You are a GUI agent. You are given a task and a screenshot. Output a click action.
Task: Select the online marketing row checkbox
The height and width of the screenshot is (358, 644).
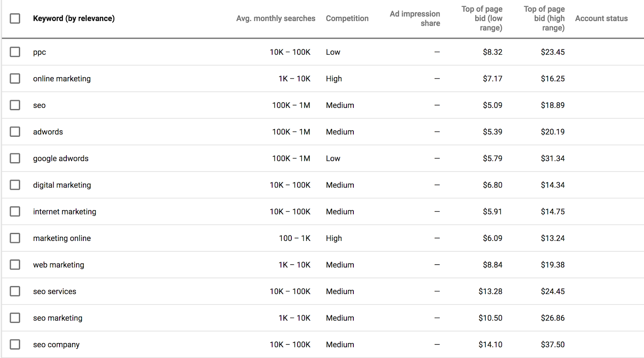[15, 78]
